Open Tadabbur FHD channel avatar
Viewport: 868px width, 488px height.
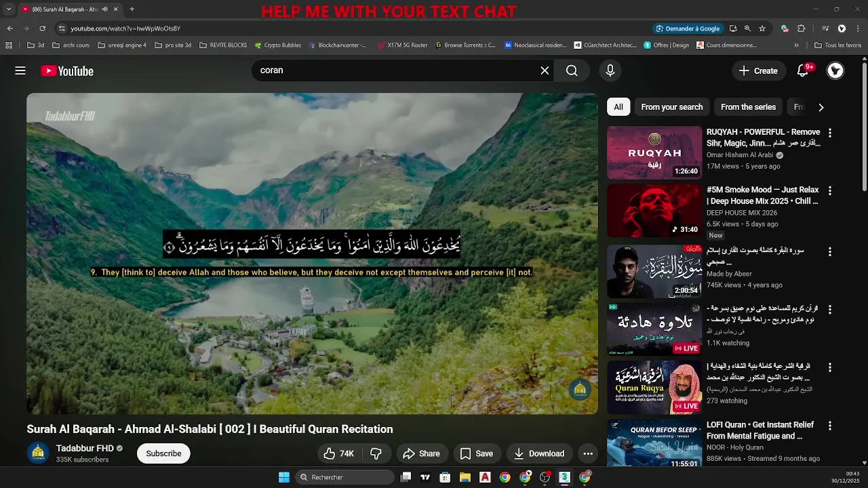click(x=38, y=453)
